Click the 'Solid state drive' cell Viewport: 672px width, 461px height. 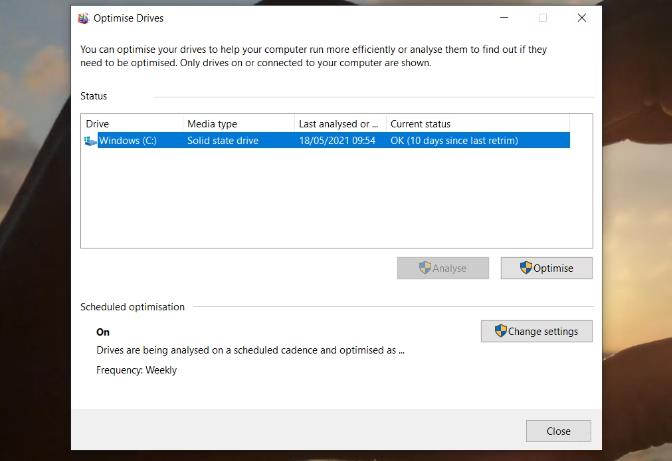click(223, 141)
